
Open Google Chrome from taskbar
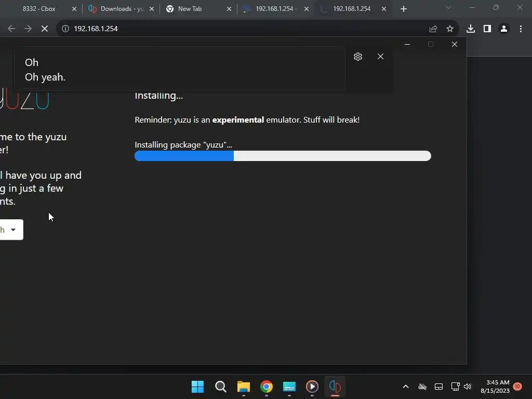267,387
